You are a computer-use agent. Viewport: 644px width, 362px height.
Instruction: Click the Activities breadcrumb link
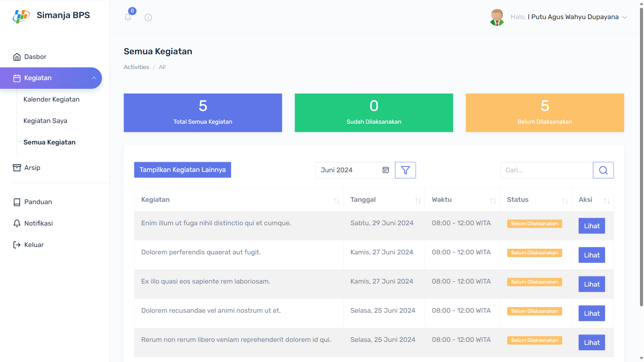point(136,67)
